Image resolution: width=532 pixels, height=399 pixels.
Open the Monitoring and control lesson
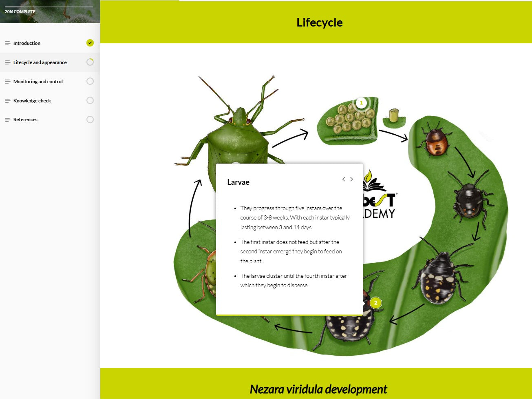tap(38, 82)
